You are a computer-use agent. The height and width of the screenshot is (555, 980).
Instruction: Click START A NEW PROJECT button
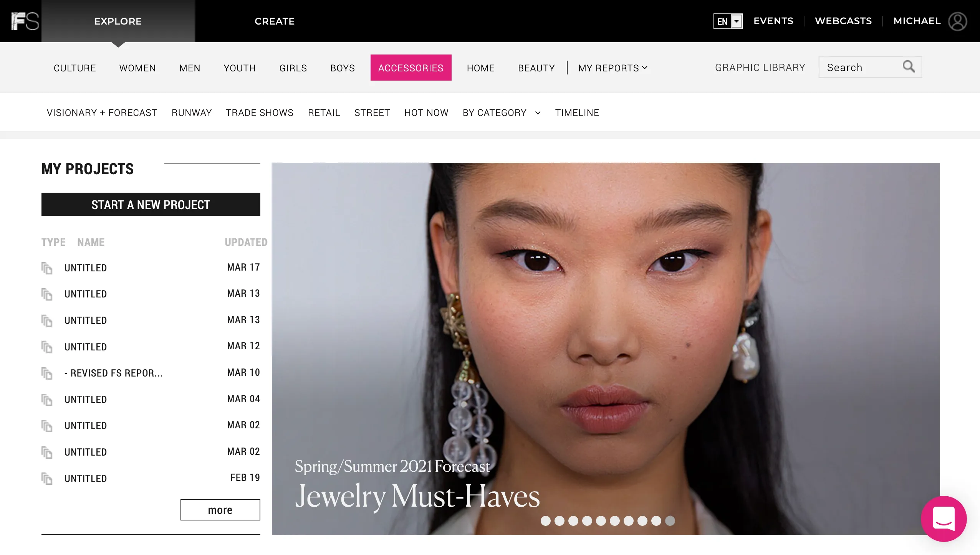pyautogui.click(x=150, y=205)
